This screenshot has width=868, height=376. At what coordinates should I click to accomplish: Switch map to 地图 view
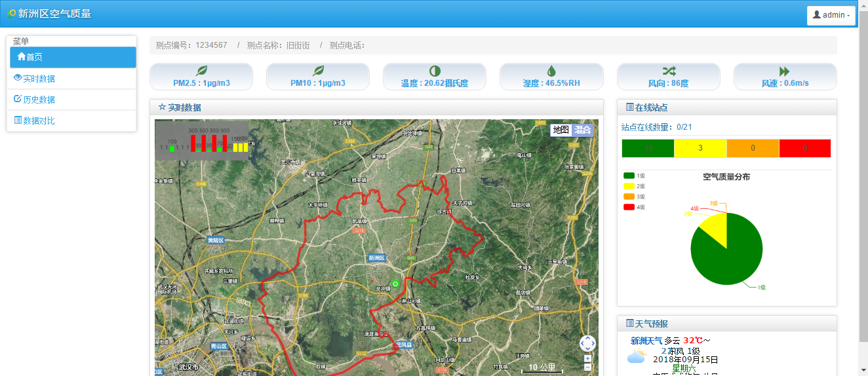pos(561,130)
